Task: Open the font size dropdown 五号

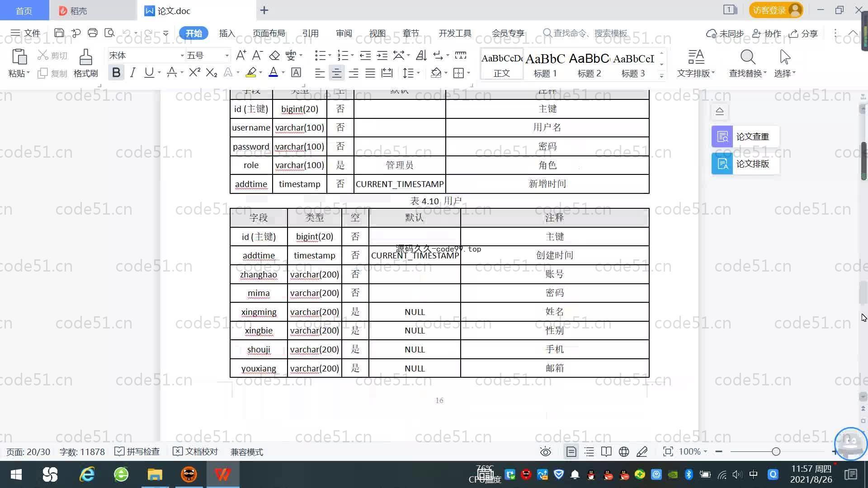Action: pos(227,56)
